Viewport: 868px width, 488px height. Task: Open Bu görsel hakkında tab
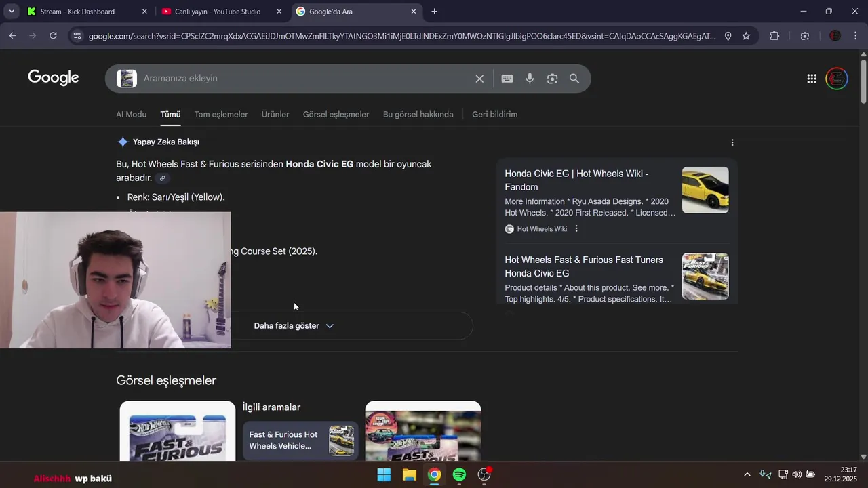(x=418, y=115)
